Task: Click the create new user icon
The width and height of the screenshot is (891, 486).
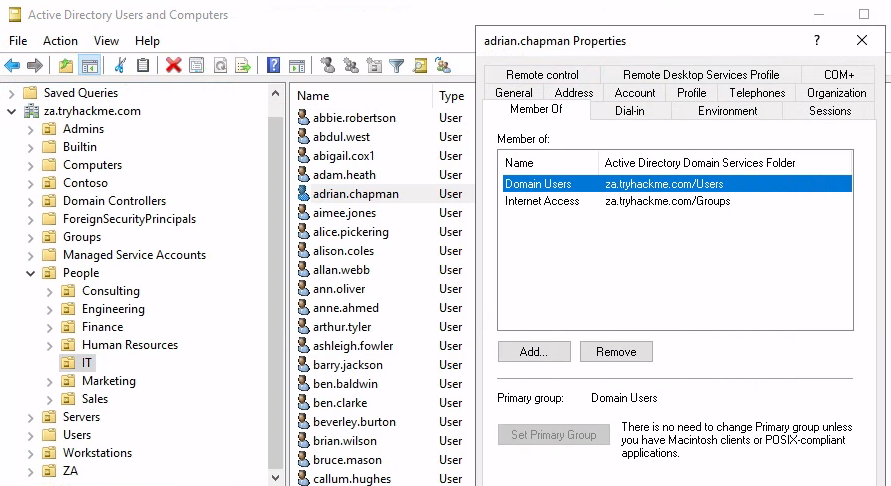Action: 328,66
